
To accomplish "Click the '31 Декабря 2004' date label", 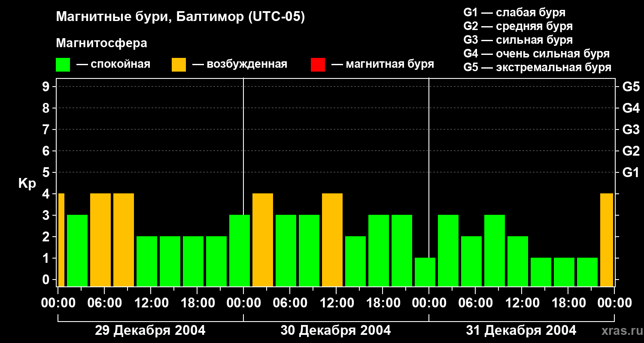I will click(x=521, y=331).
